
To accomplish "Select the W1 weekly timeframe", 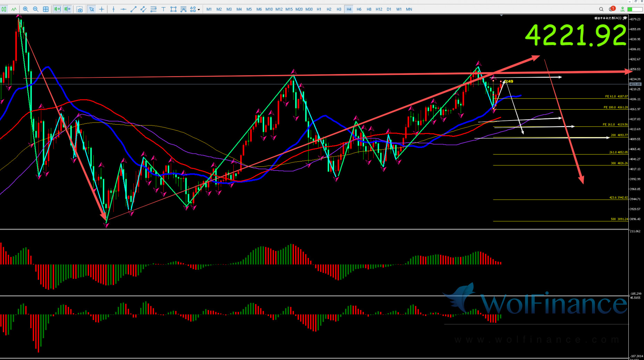I will (399, 9).
